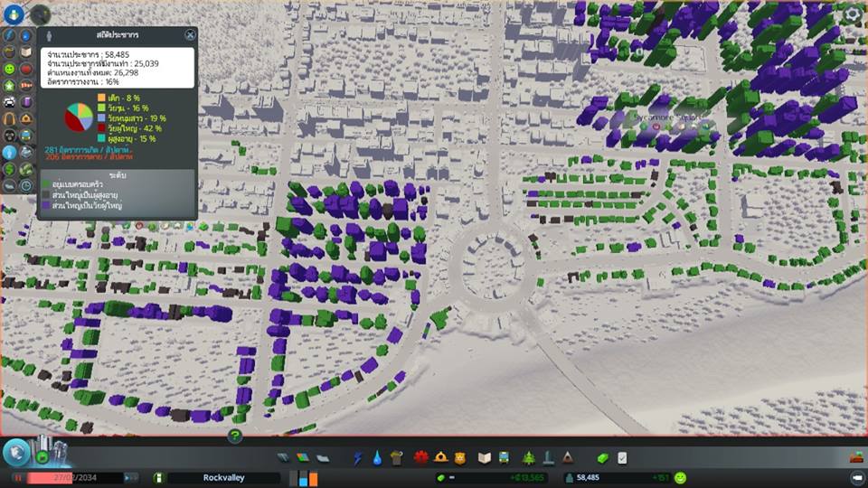Image resolution: width=868 pixels, height=488 pixels.
Task: Open the Water droplet build menu
Action: pyautogui.click(x=377, y=457)
